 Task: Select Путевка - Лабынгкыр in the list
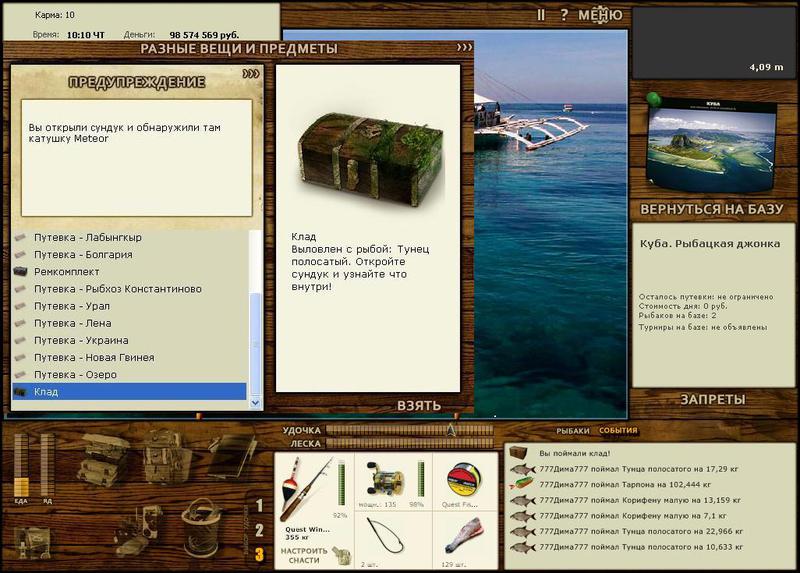pos(129,237)
